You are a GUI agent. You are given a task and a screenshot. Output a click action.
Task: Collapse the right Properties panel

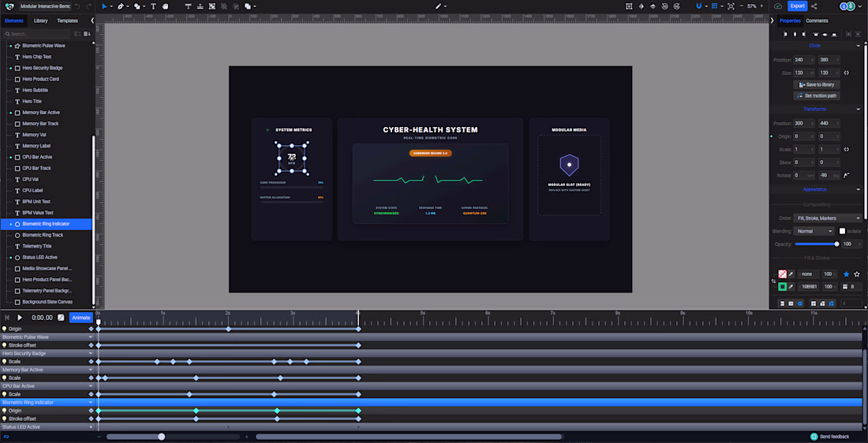tap(773, 20)
